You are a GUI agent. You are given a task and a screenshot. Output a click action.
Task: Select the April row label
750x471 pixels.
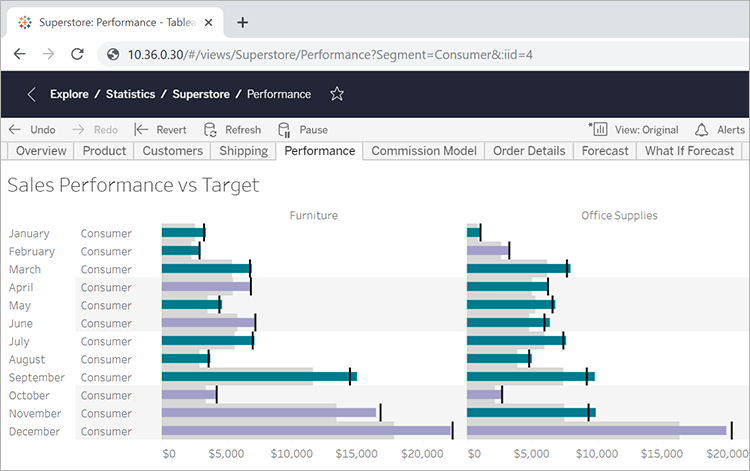[21, 287]
